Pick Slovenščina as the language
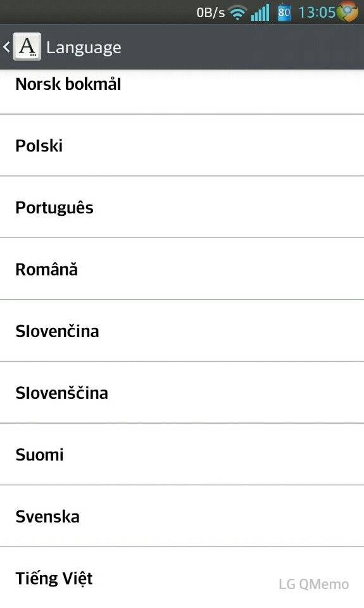This screenshot has width=364, height=608. (182, 393)
